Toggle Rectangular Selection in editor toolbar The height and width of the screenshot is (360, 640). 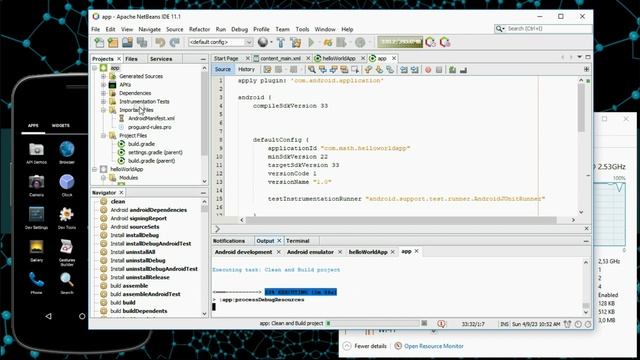[355, 70]
